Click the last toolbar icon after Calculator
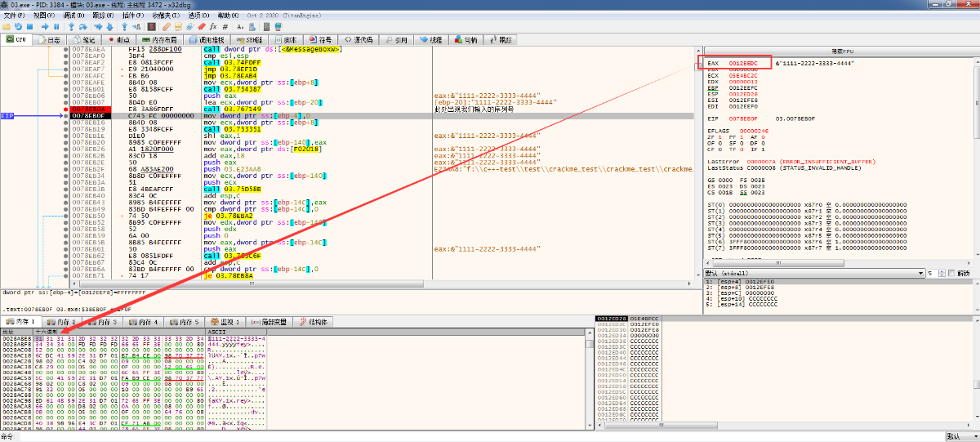This screenshot has width=980, height=442. click(278, 27)
